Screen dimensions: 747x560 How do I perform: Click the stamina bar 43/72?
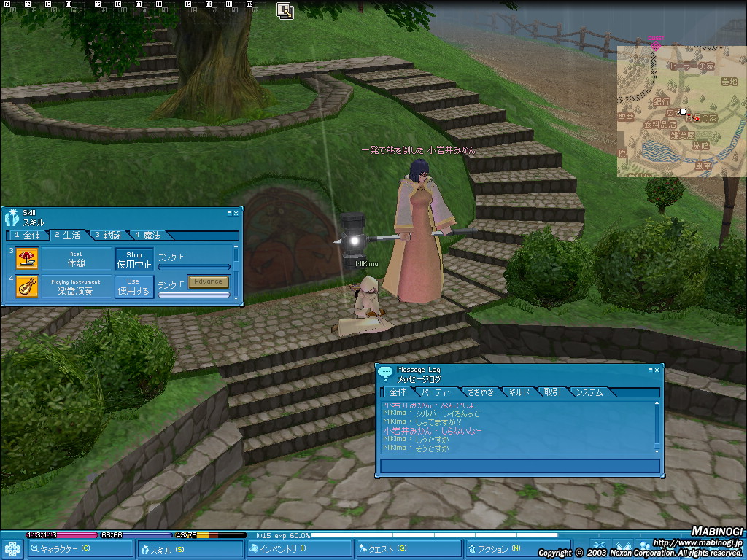[209, 535]
